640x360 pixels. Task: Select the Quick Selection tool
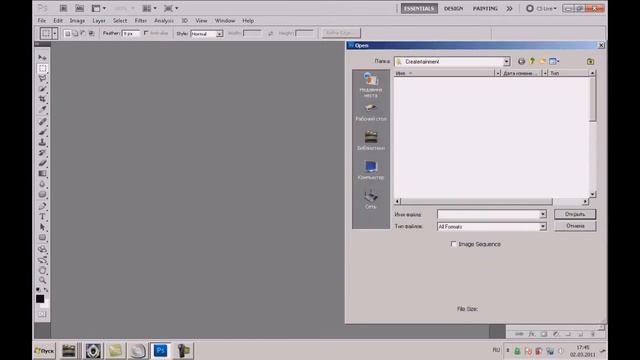tap(42, 89)
